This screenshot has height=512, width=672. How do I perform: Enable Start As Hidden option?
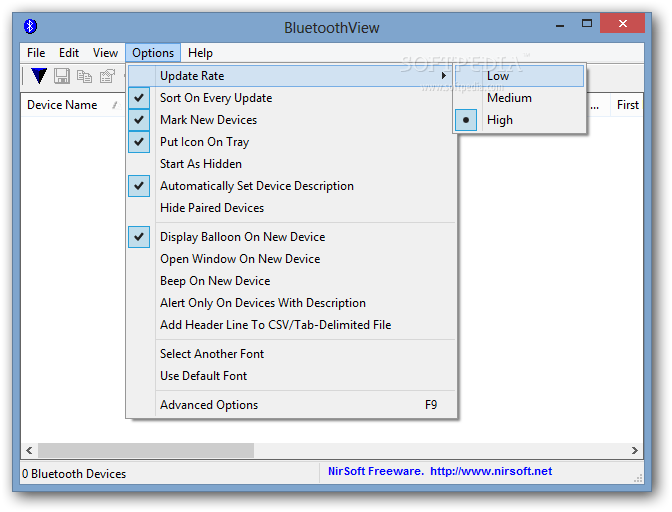pos(291,164)
